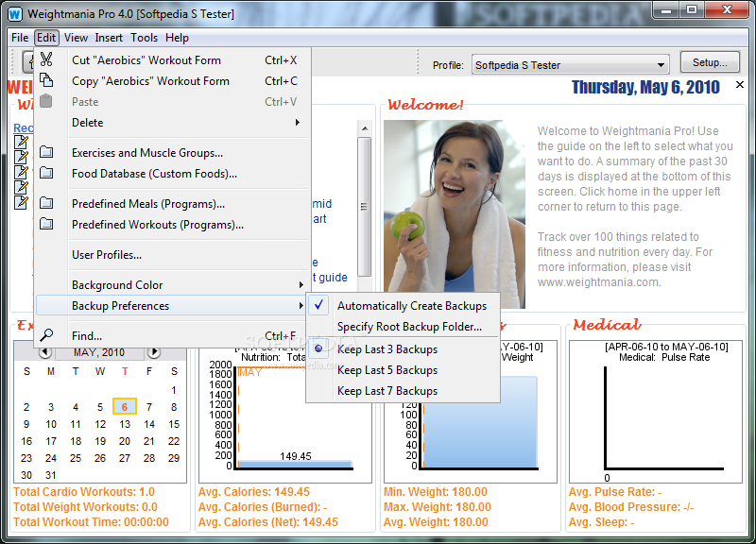Select May 1 in the calendar
Image resolution: width=756 pixels, height=544 pixels.
174,390
